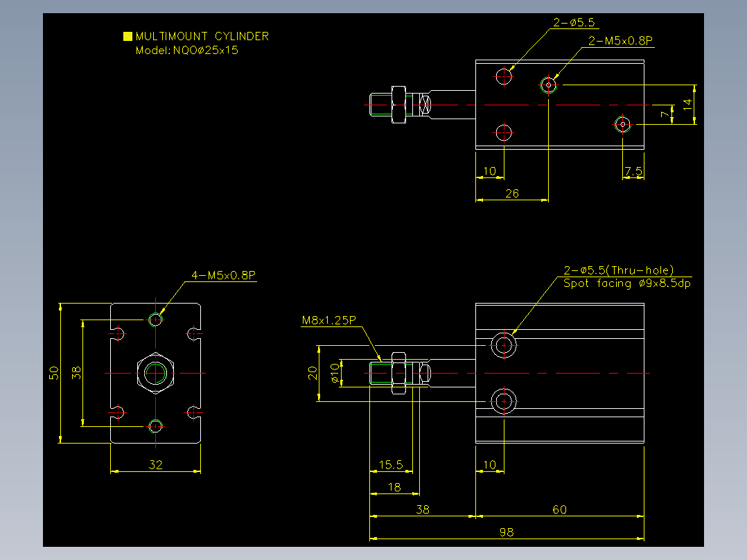Click the horizontal "38" dimension in the side view

(x=423, y=509)
